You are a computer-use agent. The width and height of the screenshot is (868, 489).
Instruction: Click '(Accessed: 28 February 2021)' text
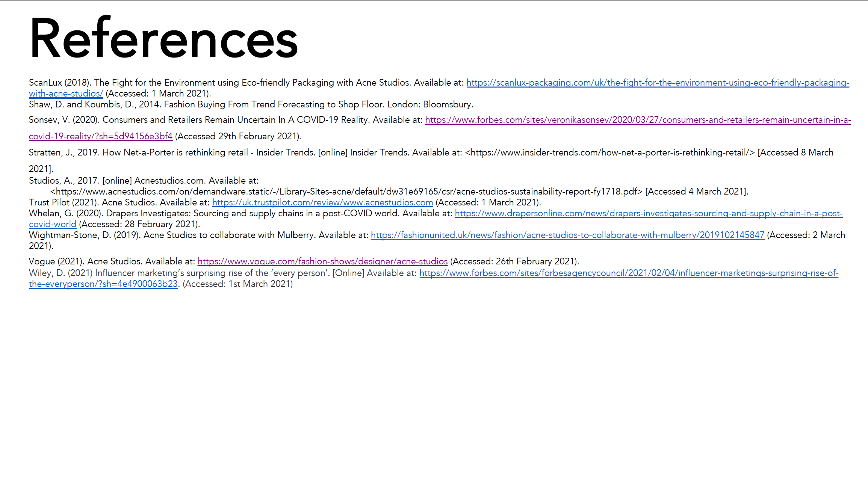(x=139, y=224)
